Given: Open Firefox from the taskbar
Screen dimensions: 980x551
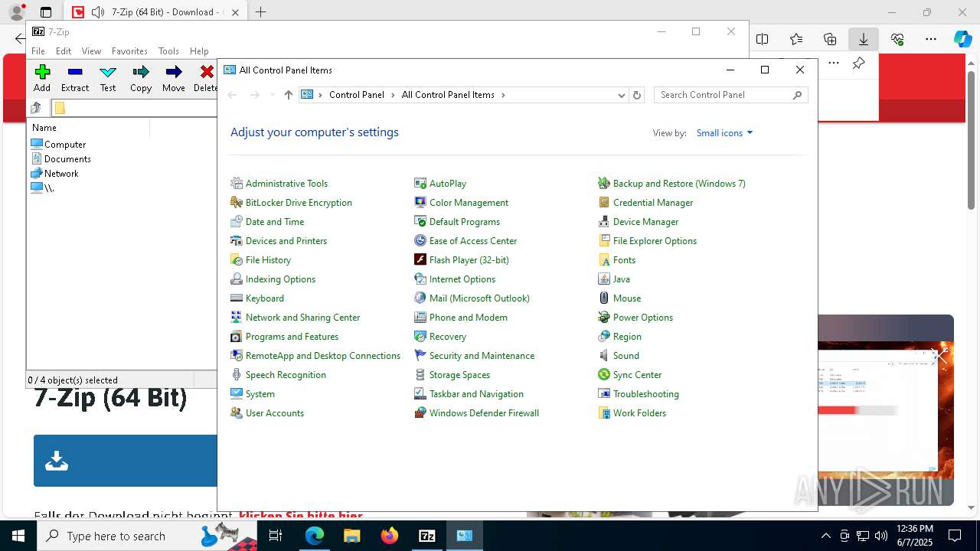Looking at the screenshot, I should coord(390,536).
